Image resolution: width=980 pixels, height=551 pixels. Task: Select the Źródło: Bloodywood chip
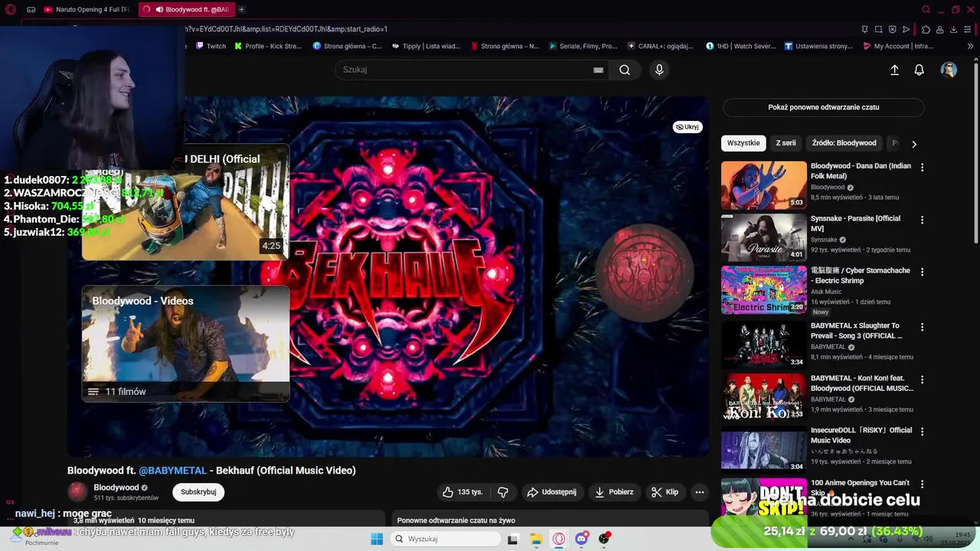[844, 143]
